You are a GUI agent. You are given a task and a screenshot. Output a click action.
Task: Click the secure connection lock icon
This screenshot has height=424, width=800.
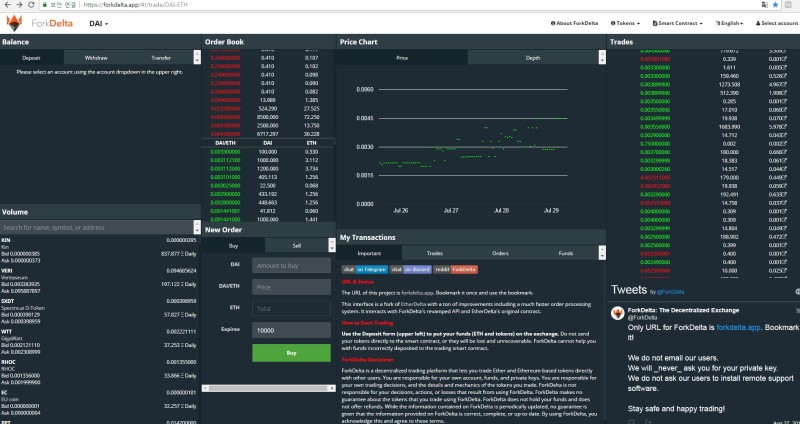44,5
